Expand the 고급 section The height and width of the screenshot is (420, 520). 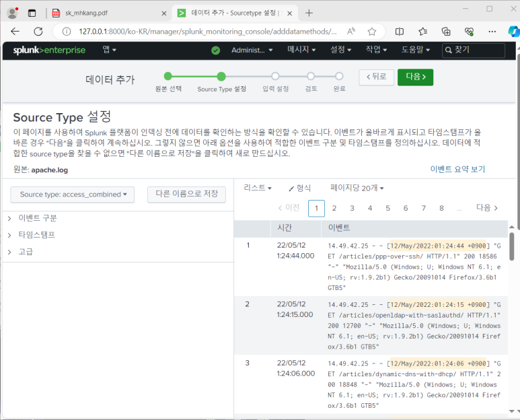click(21, 252)
